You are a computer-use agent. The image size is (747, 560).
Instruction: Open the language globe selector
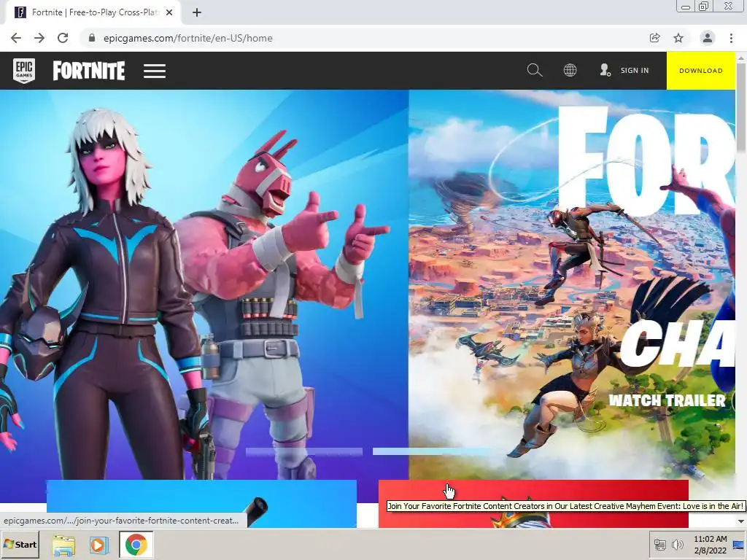(570, 71)
